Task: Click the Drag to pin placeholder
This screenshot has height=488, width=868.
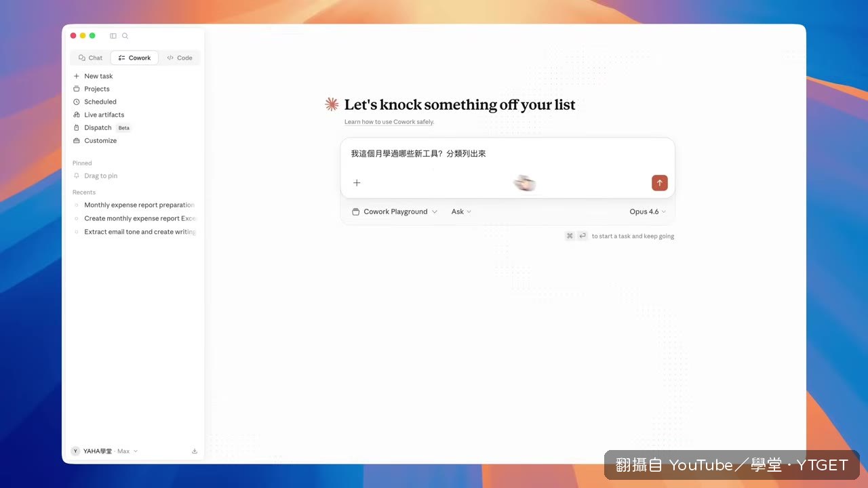Action: (96, 176)
